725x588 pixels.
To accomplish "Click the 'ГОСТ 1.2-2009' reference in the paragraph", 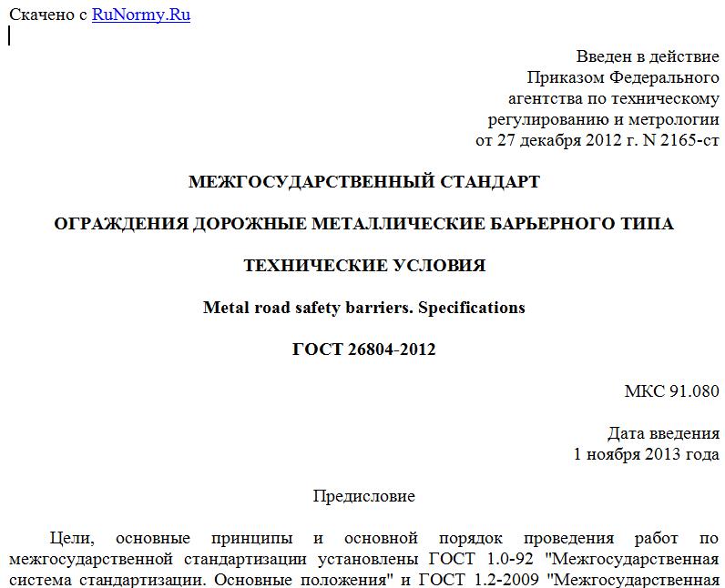I will coord(478,579).
